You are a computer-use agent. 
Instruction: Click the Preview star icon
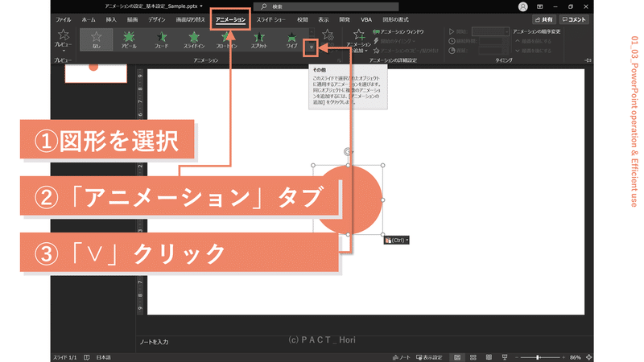pyautogui.click(x=64, y=35)
